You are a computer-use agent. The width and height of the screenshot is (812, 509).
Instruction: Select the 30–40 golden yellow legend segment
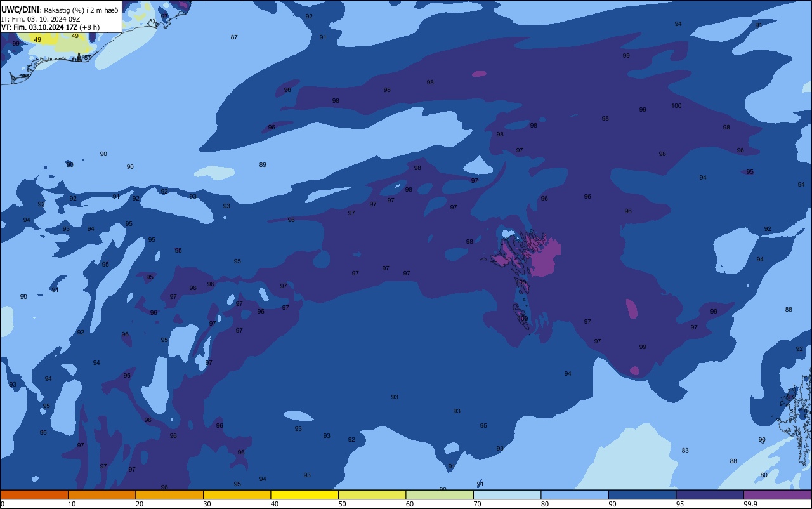coord(237,494)
